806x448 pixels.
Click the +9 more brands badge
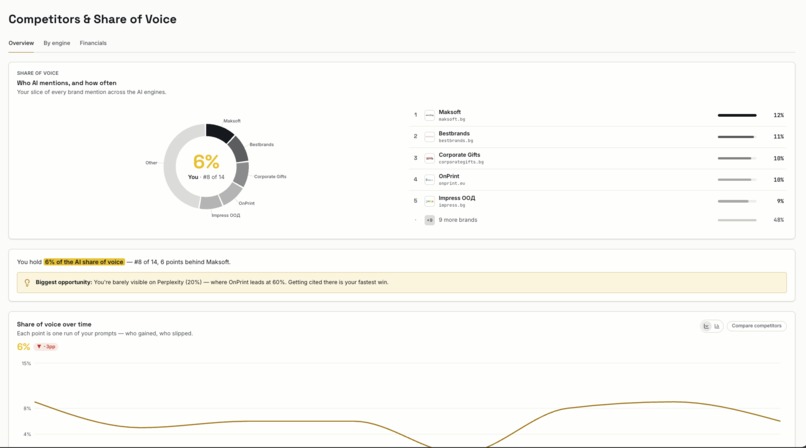(429, 220)
